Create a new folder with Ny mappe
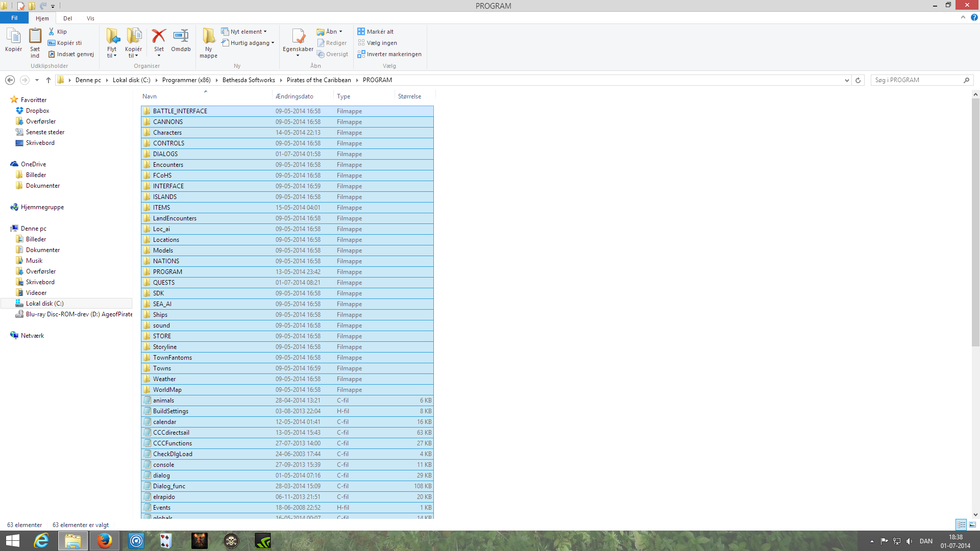This screenshot has width=980, height=551. point(208,43)
